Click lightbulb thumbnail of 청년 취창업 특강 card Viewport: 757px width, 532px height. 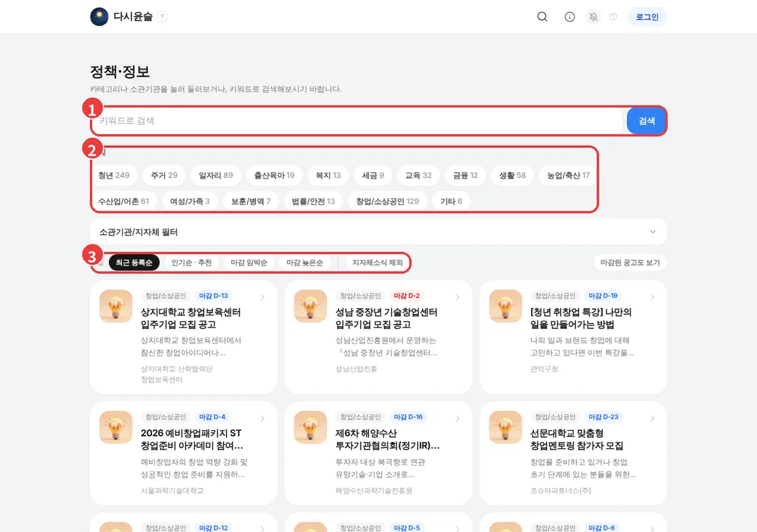(x=506, y=306)
